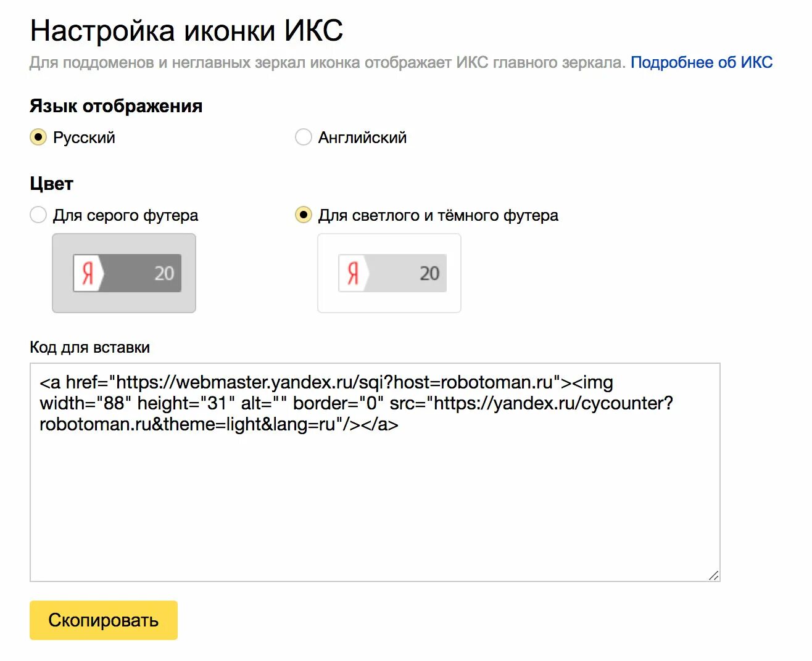The height and width of the screenshot is (661, 812).
Task: Click the Английский label text
Action: tap(363, 138)
